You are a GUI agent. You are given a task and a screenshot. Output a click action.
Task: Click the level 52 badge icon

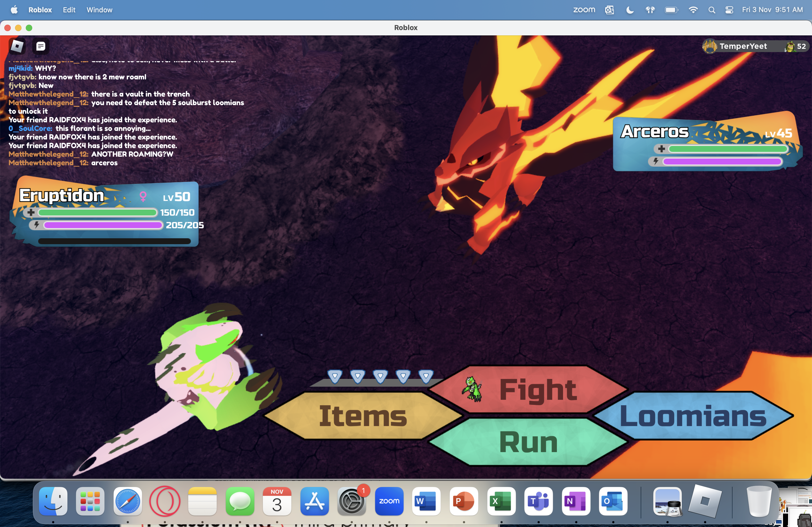pyautogui.click(x=790, y=46)
